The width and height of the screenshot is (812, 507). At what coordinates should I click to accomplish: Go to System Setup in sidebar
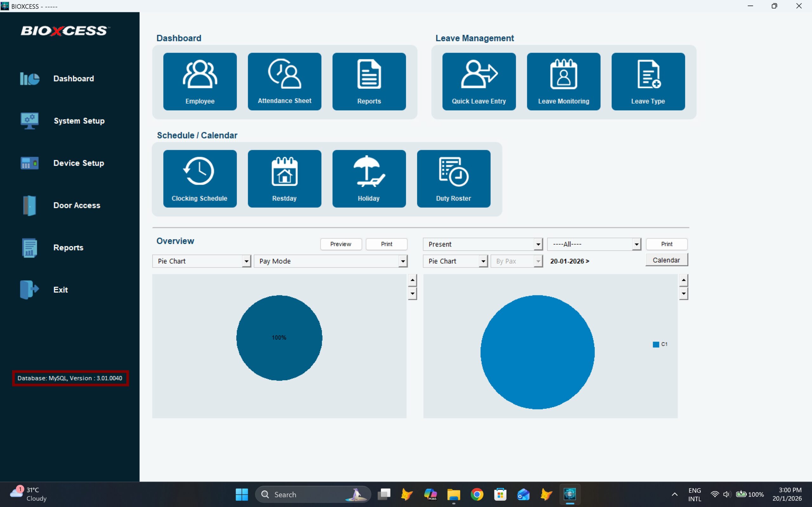click(x=79, y=121)
